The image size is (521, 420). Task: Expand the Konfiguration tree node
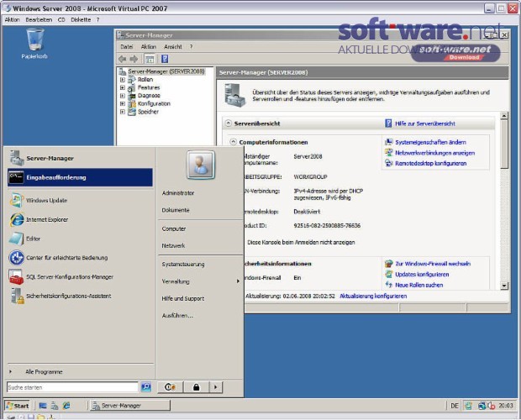123,103
